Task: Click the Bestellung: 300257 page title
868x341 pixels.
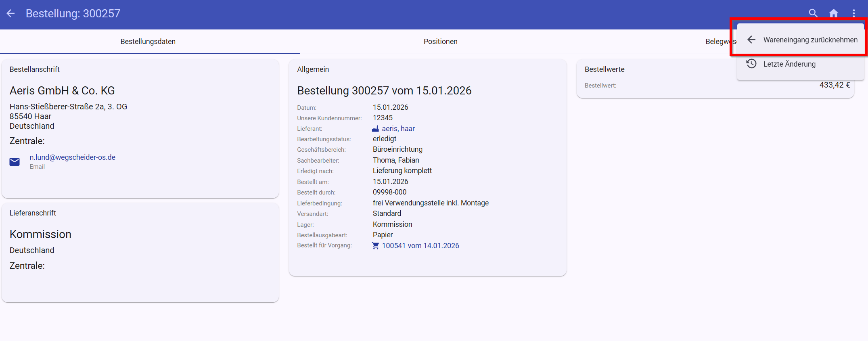Action: pyautogui.click(x=73, y=13)
